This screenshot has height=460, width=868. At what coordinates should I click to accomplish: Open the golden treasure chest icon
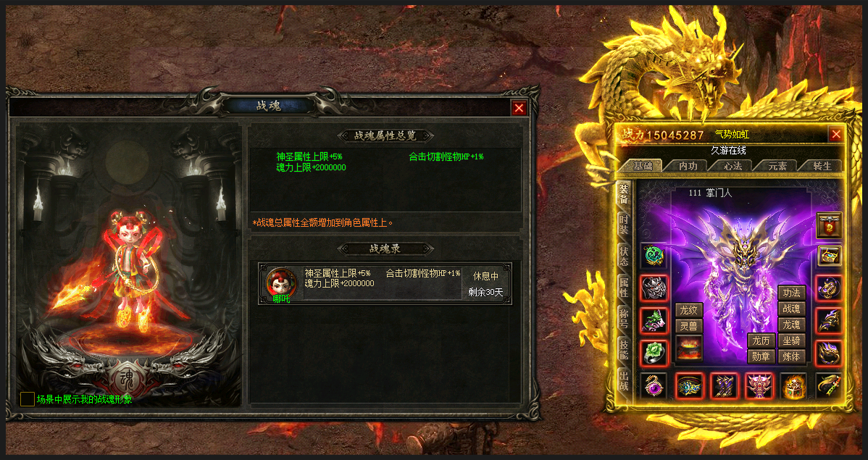pyautogui.click(x=829, y=256)
